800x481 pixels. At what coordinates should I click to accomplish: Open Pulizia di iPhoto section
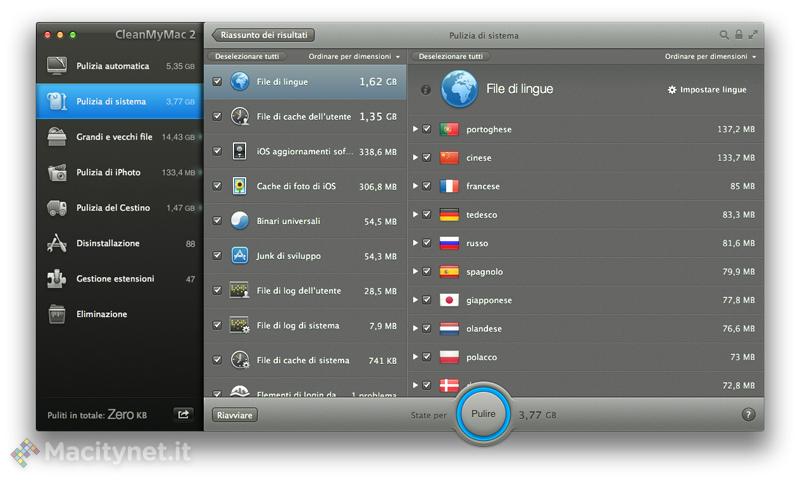pos(120,172)
